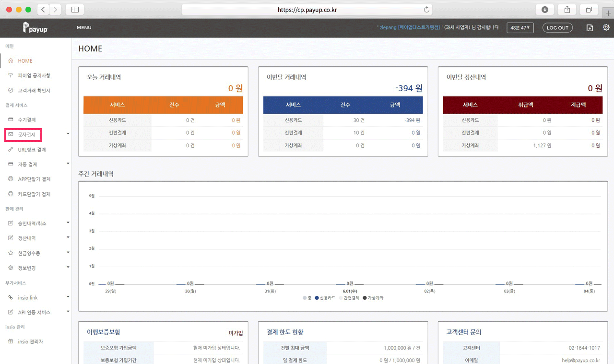Open 카드단말기 결제 in the sidebar

34,194
